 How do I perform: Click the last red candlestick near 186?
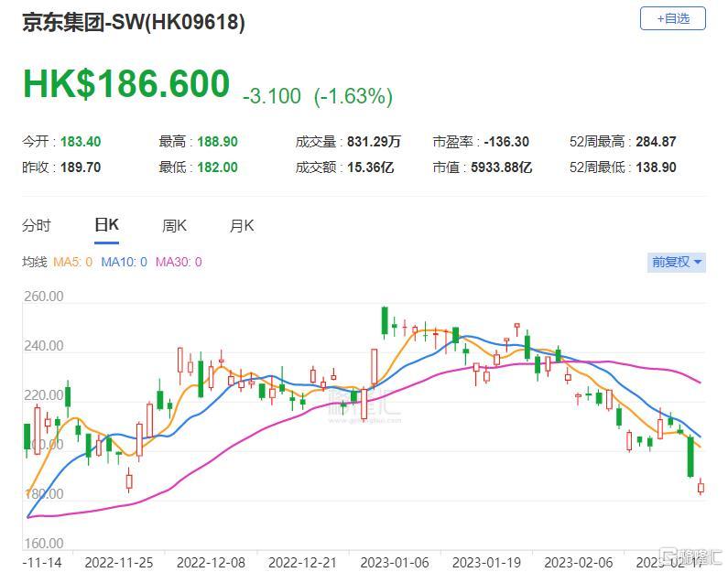(x=701, y=487)
